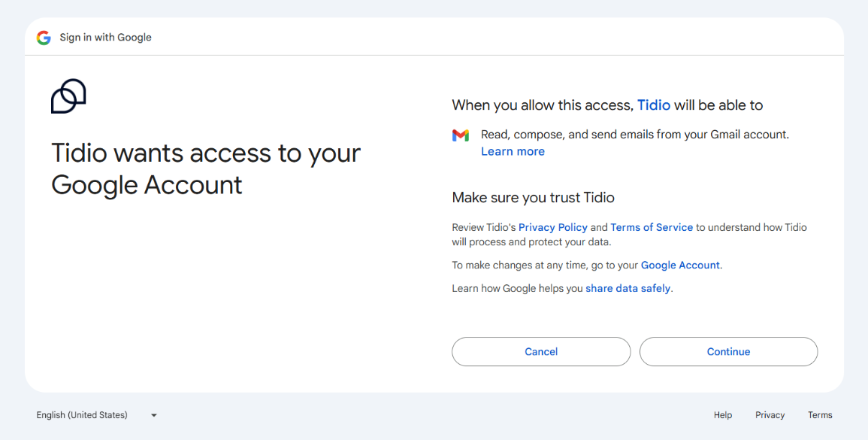This screenshot has width=868, height=440.
Task: Expand the English (United States) menu arrow
Action: [x=153, y=414]
